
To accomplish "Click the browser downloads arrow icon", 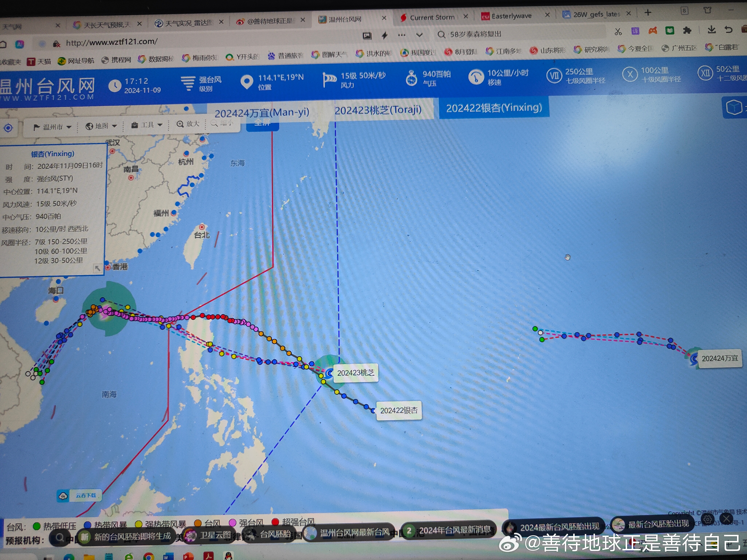I will pyautogui.click(x=712, y=30).
